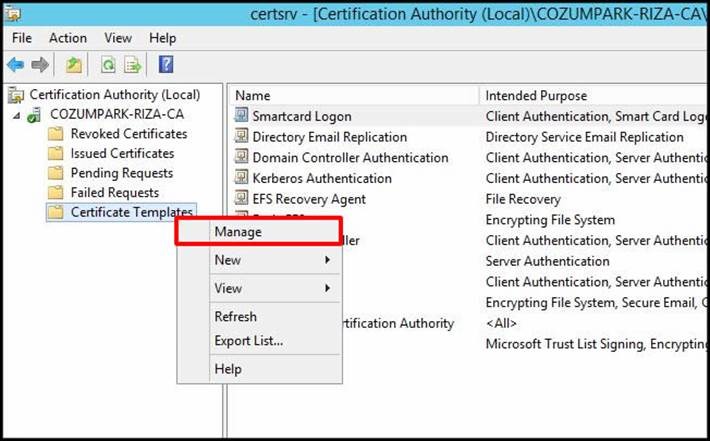This screenshot has height=441, width=710.
Task: Select the Smartcard Logon row name
Action: (302, 116)
